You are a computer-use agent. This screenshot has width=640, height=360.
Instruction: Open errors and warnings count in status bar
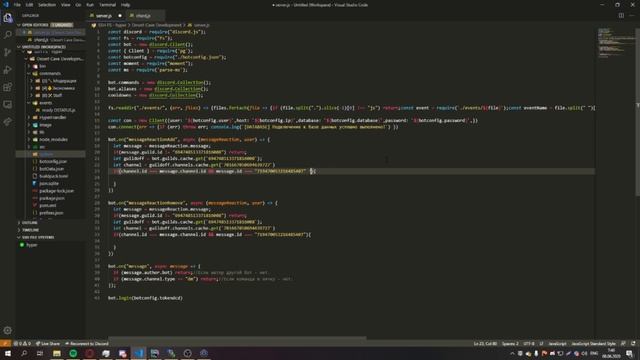[x=22, y=344]
